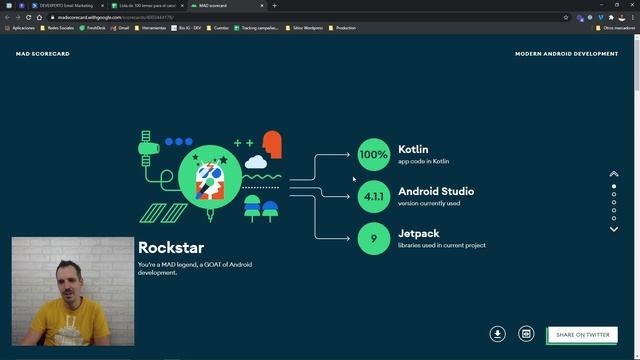Open the Chrome three-dot menu
640x360 pixels.
click(633, 18)
